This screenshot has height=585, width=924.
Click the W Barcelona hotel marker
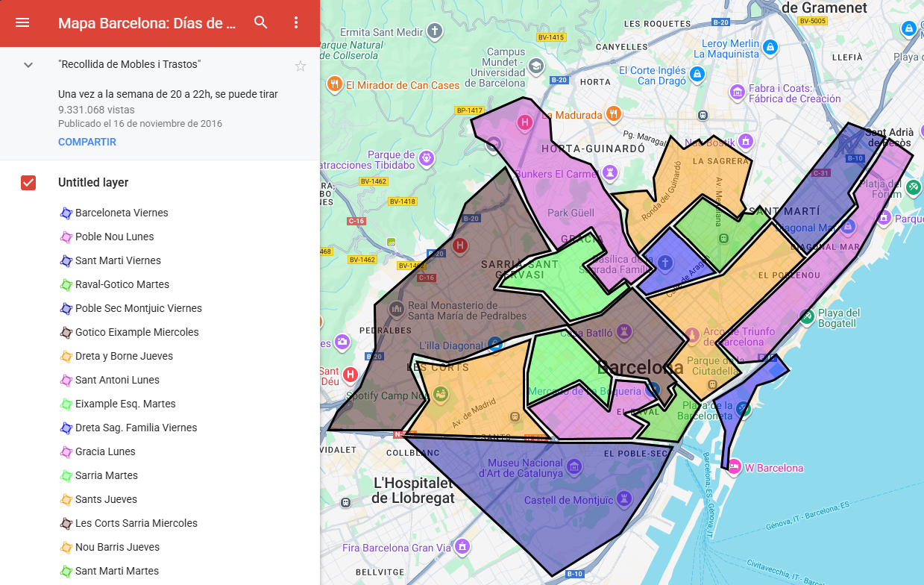[x=734, y=468]
